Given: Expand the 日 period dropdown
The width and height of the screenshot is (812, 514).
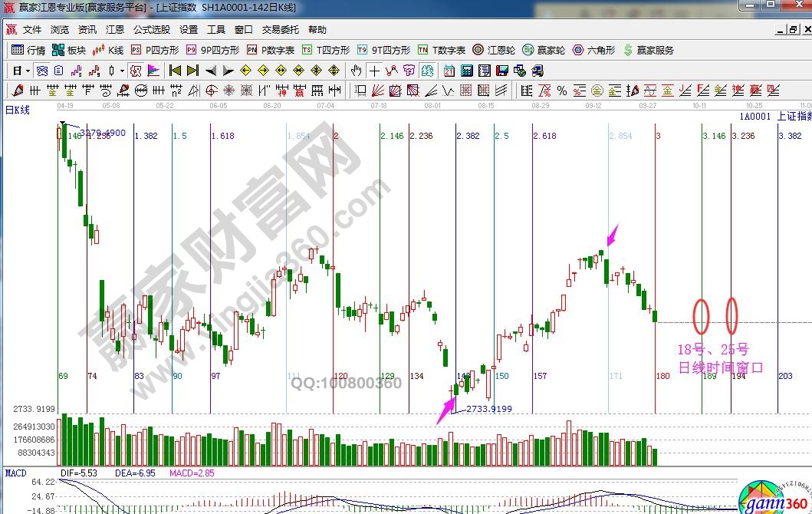Looking at the screenshot, I should 28,71.
